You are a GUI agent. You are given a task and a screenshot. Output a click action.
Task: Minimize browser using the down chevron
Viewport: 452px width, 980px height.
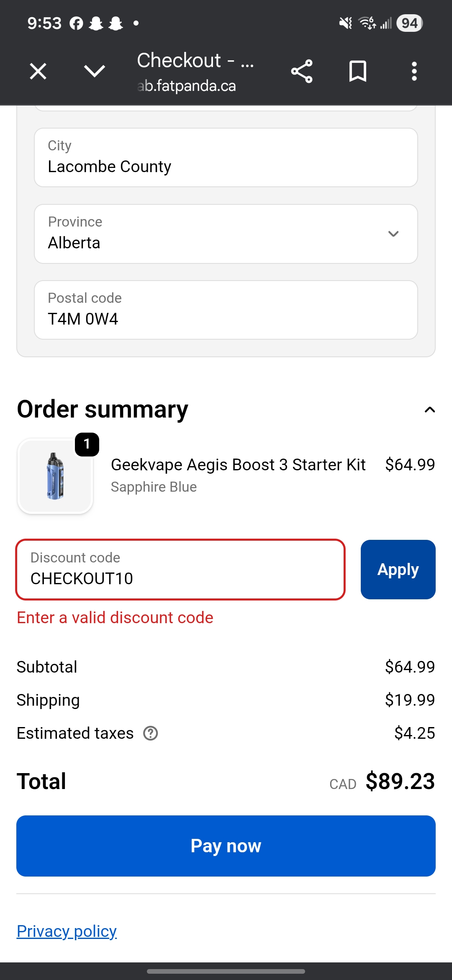pyautogui.click(x=95, y=71)
